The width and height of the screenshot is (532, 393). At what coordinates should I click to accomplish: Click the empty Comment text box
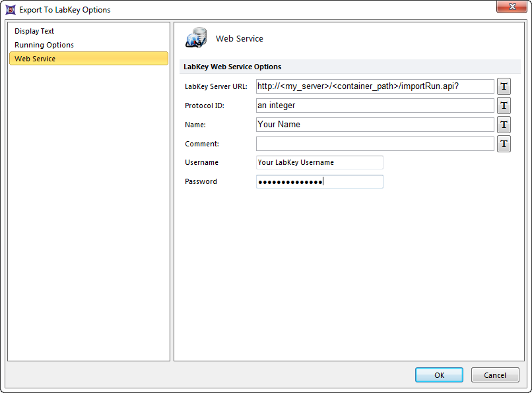[x=374, y=144]
